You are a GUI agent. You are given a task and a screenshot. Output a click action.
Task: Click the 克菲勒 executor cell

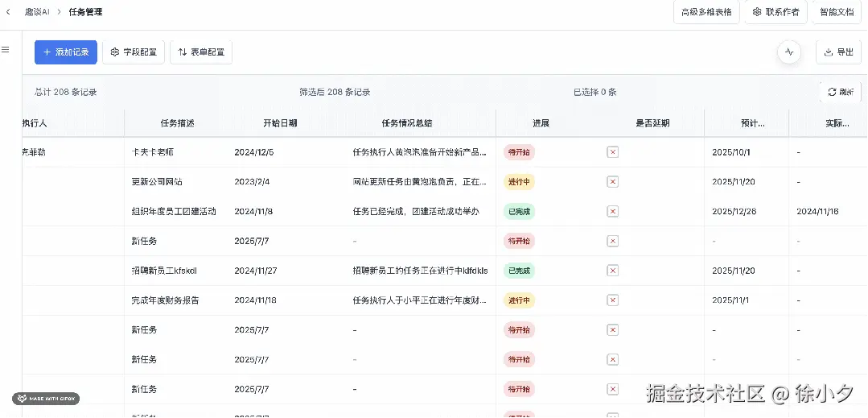coord(34,152)
